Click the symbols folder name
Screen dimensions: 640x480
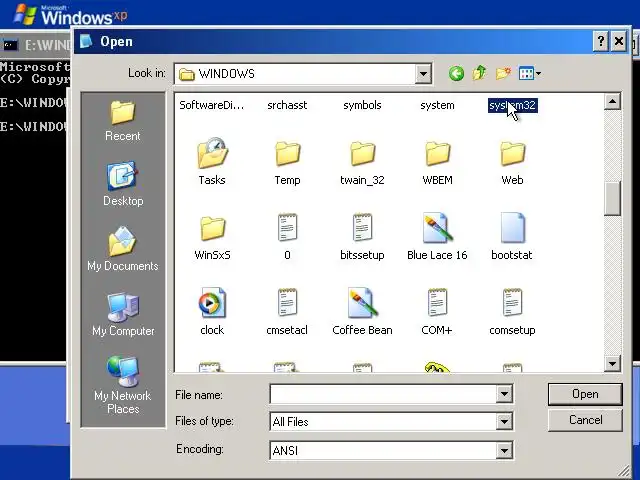point(362,105)
